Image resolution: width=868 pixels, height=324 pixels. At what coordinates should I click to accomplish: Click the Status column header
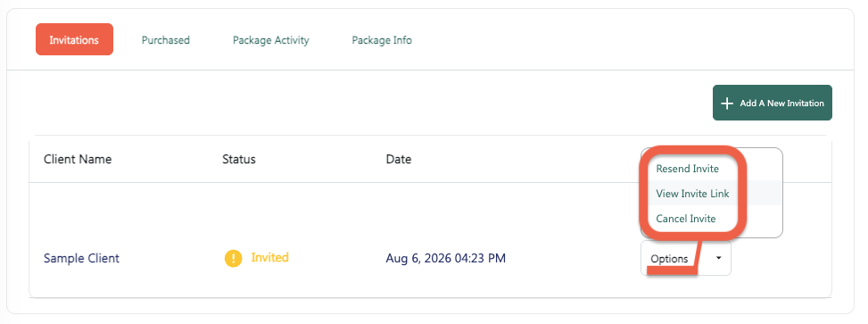tap(238, 159)
